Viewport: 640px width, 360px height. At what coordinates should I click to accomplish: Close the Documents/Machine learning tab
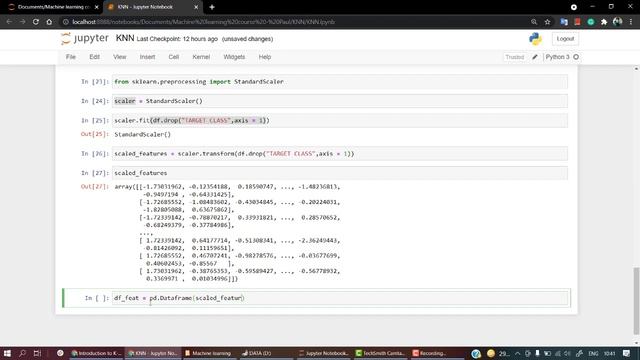pyautogui.click(x=97, y=7)
